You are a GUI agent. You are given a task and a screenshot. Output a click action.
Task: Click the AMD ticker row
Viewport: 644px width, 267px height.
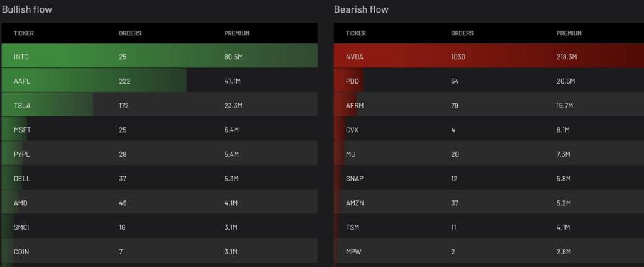pos(21,203)
